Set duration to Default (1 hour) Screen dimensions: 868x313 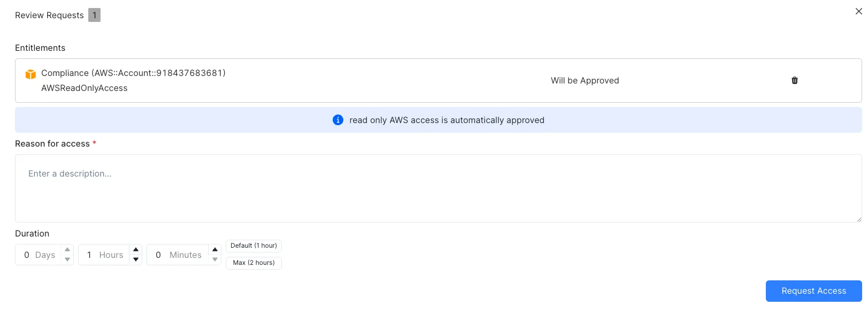coord(254,246)
